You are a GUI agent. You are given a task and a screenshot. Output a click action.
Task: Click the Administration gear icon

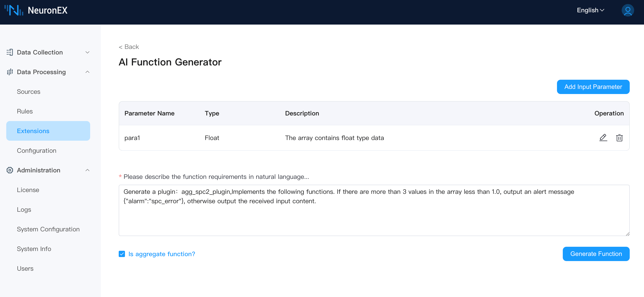click(x=10, y=170)
